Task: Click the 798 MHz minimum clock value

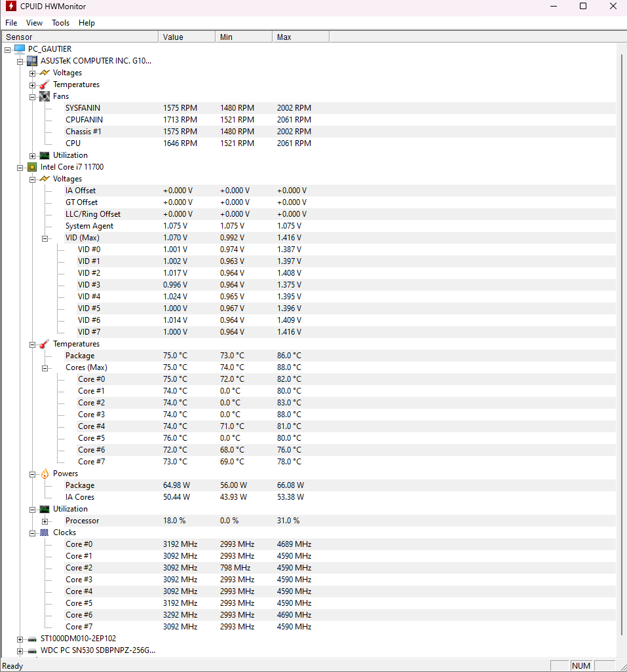Action: [235, 567]
